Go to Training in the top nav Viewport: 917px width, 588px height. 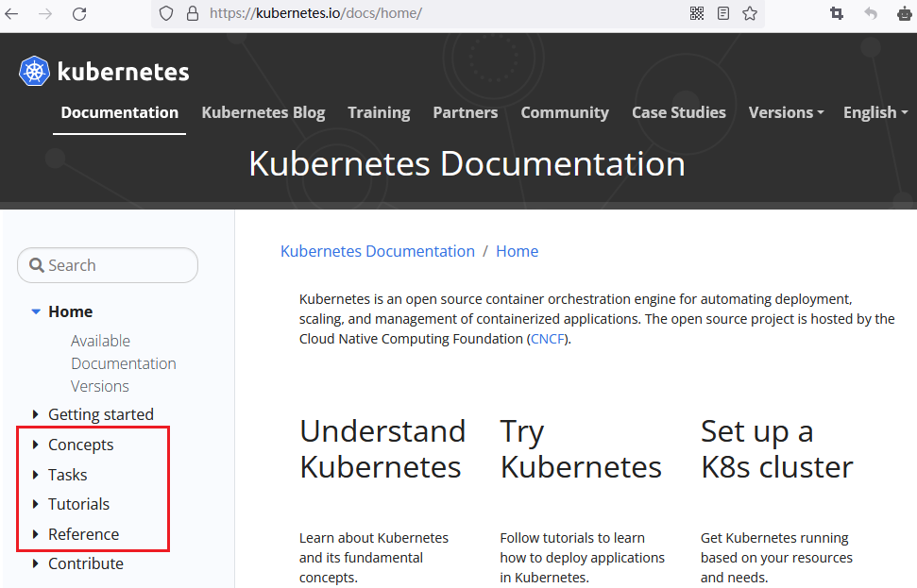[x=379, y=112]
